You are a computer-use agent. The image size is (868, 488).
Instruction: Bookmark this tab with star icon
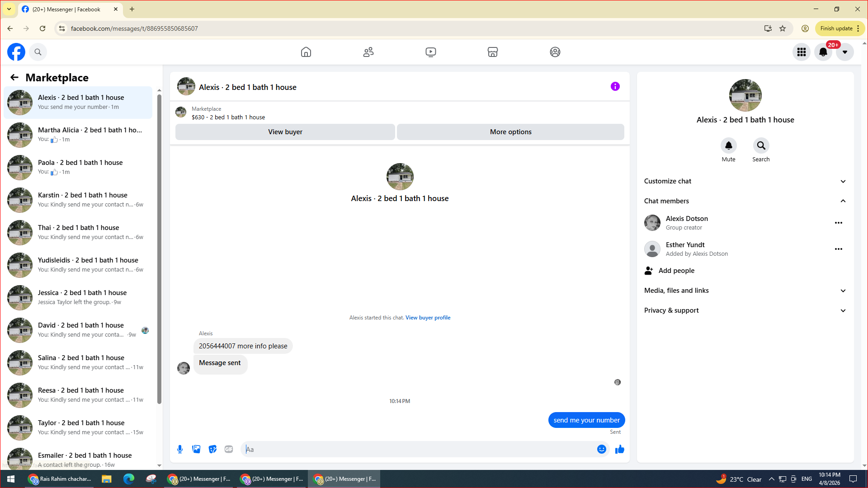click(x=783, y=28)
